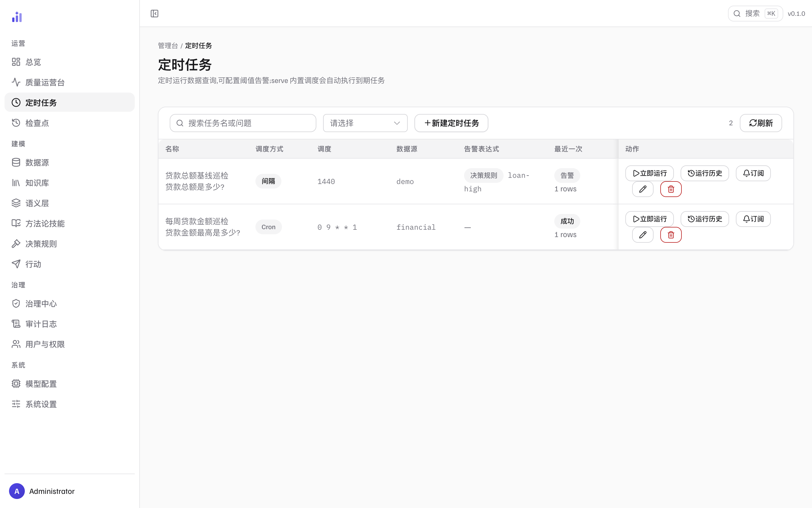This screenshot has height=508, width=812.
Task: Open 行动 sidebar item
Action: point(69,264)
